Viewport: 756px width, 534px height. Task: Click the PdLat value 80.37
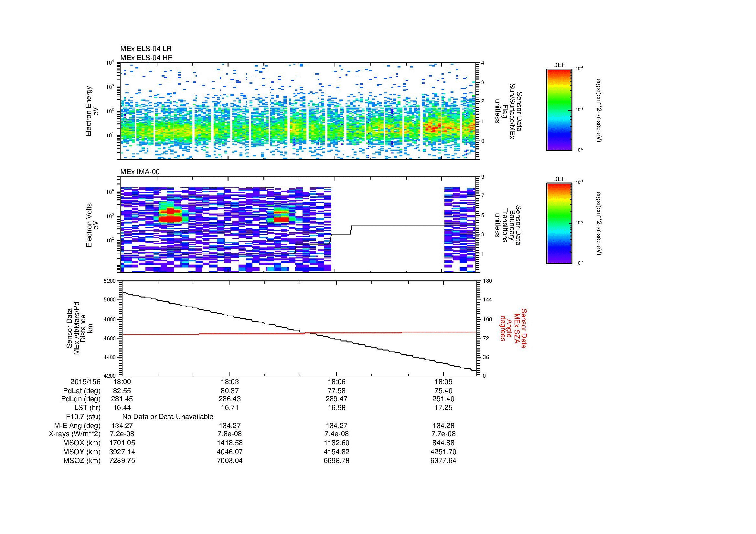pos(229,391)
